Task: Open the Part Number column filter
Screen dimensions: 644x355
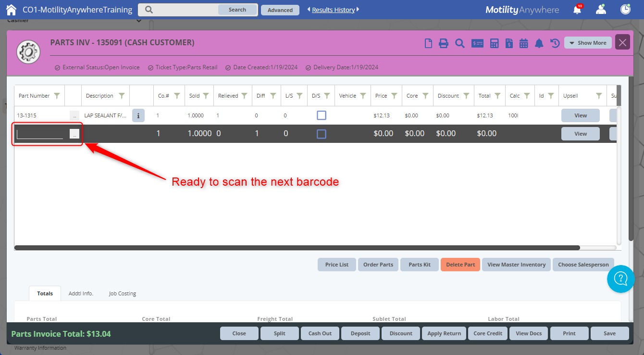Action: click(x=57, y=96)
